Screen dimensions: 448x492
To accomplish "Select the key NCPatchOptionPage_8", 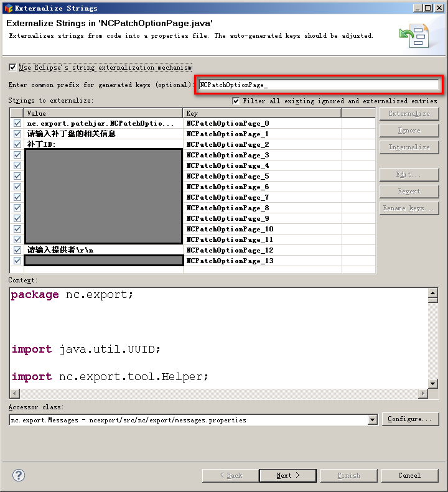I will (x=228, y=208).
